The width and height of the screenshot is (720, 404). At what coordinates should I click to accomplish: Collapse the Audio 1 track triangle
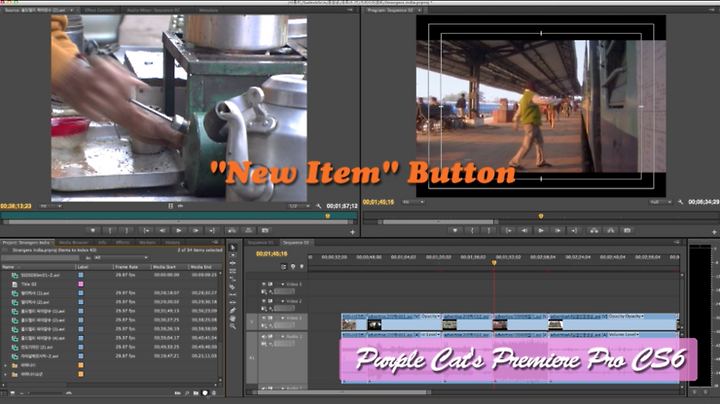click(x=283, y=337)
